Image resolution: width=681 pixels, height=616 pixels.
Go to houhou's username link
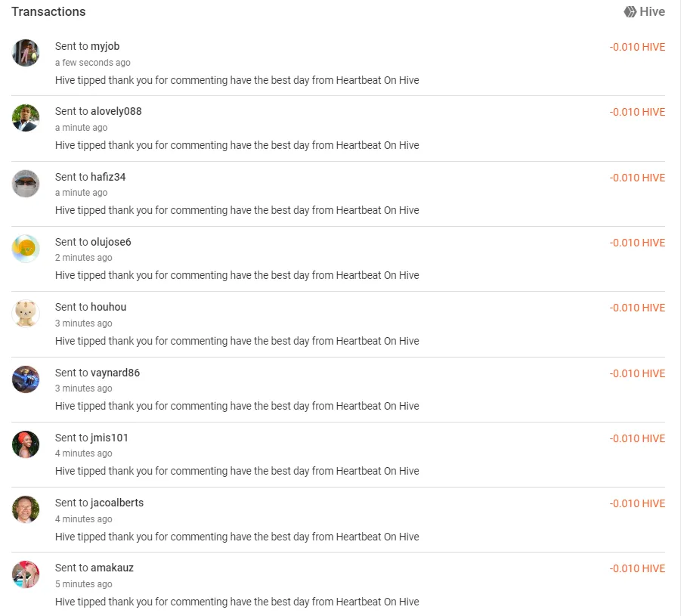pyautogui.click(x=108, y=307)
